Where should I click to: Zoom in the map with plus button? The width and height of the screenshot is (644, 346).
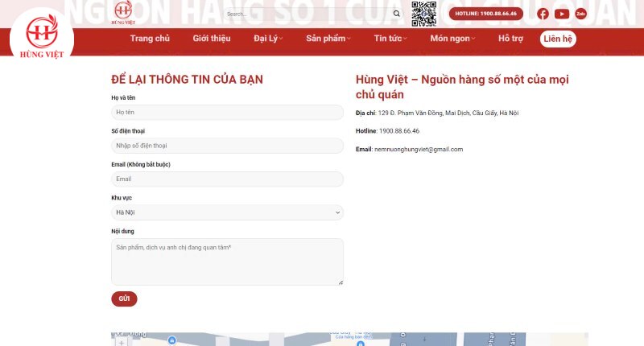tap(122, 342)
